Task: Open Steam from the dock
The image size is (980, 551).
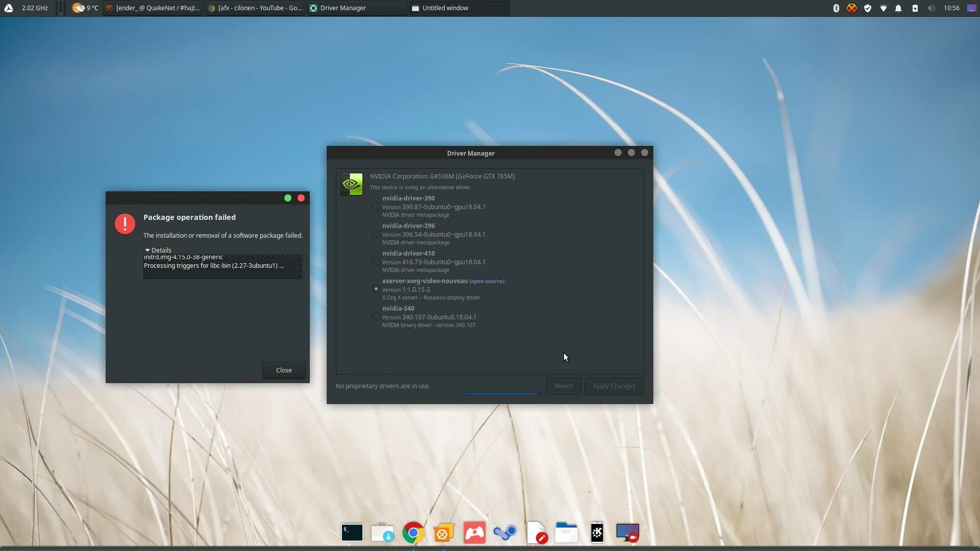Action: (x=505, y=533)
